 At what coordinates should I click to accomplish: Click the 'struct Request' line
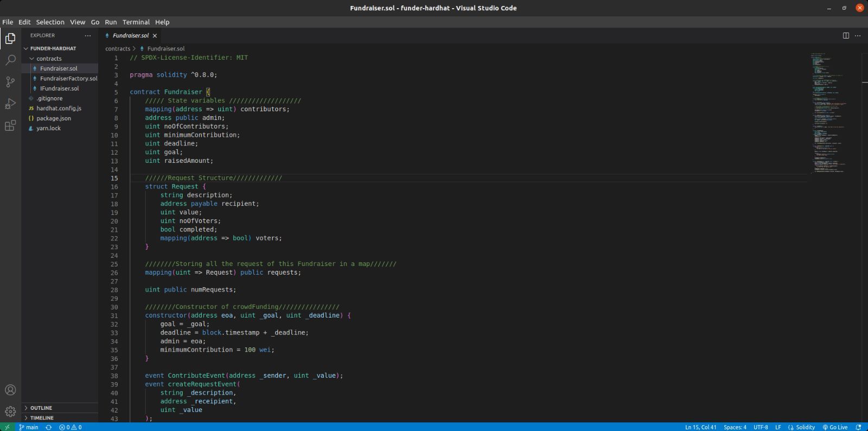[175, 186]
